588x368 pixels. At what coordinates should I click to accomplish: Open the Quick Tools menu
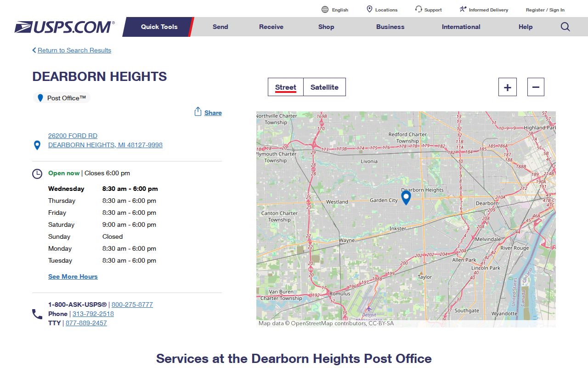[x=159, y=27]
